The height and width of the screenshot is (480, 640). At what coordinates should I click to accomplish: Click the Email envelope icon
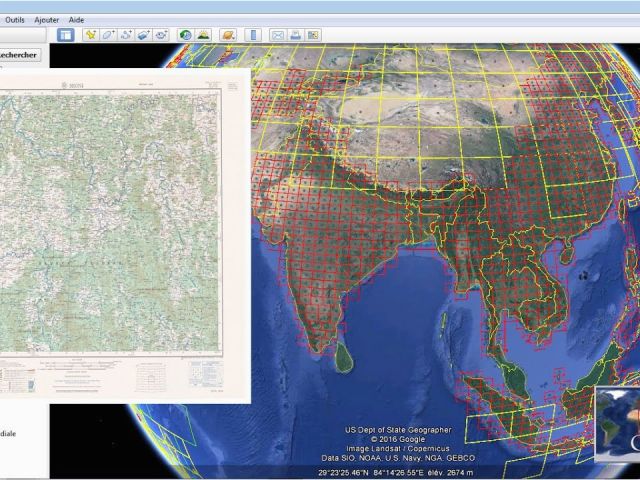(x=278, y=35)
